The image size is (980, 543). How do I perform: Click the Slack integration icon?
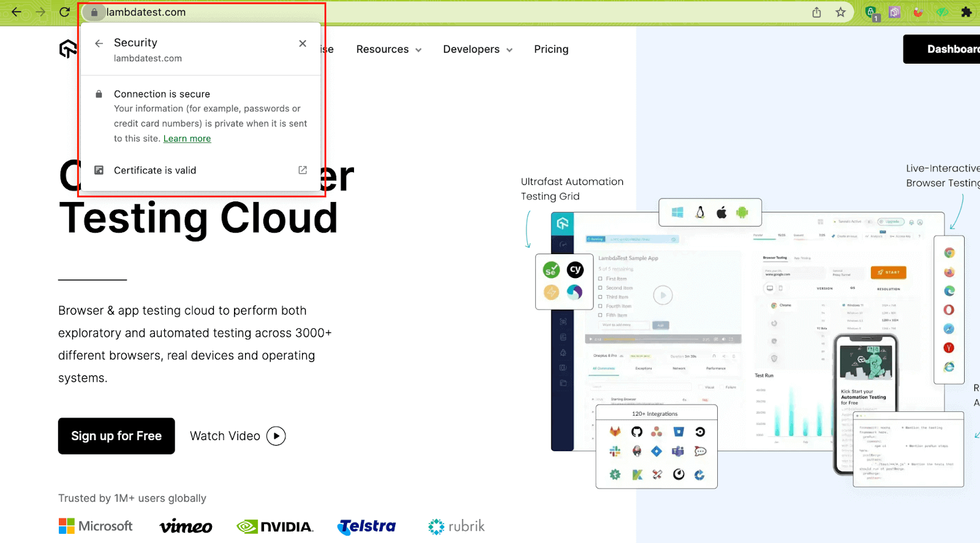click(x=616, y=451)
